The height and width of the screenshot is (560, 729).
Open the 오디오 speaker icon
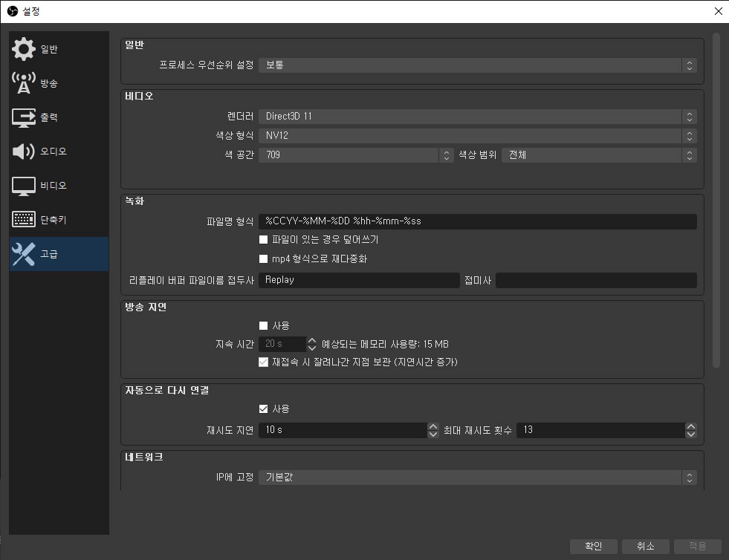[23, 151]
